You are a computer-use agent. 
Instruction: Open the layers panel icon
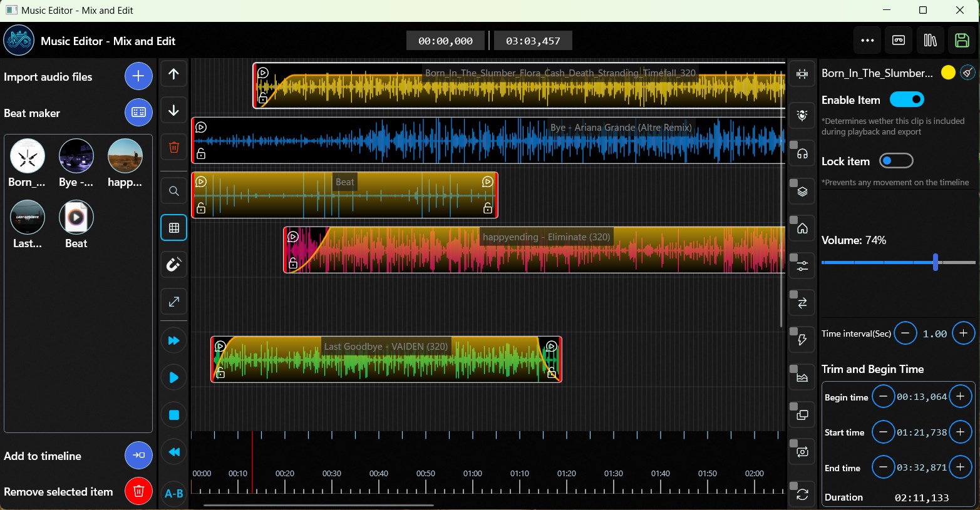(x=802, y=190)
